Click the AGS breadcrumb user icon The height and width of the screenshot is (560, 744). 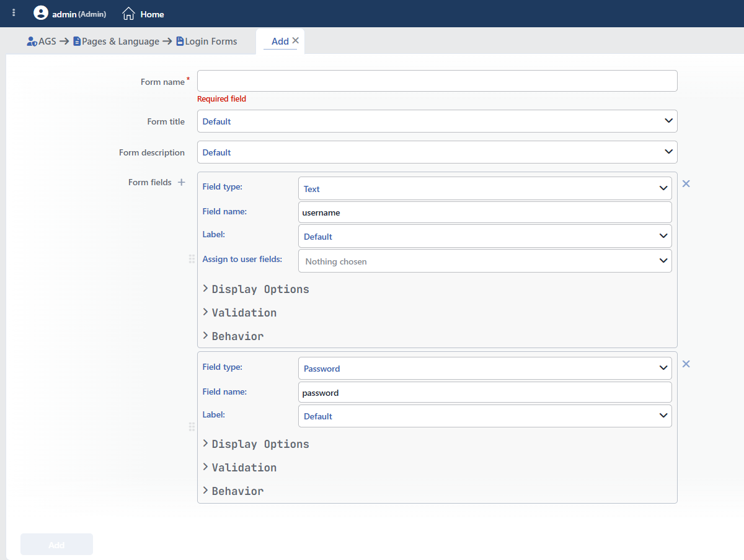tap(32, 42)
